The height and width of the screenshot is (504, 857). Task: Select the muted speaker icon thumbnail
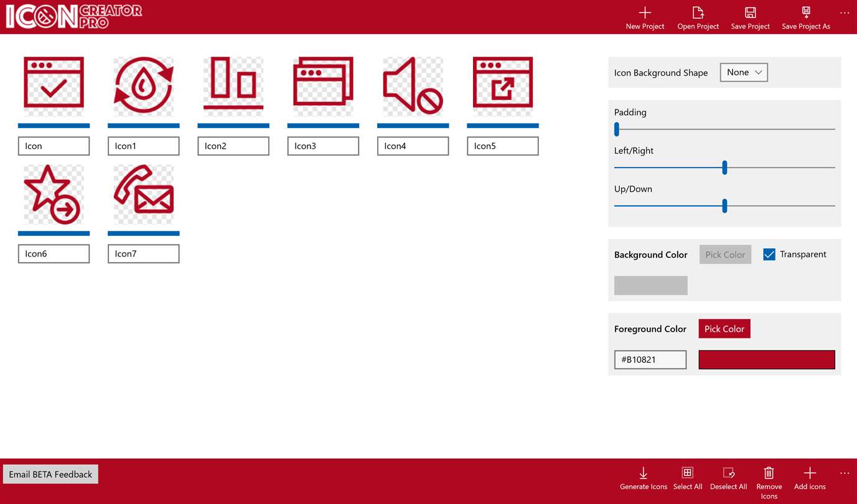point(413,86)
